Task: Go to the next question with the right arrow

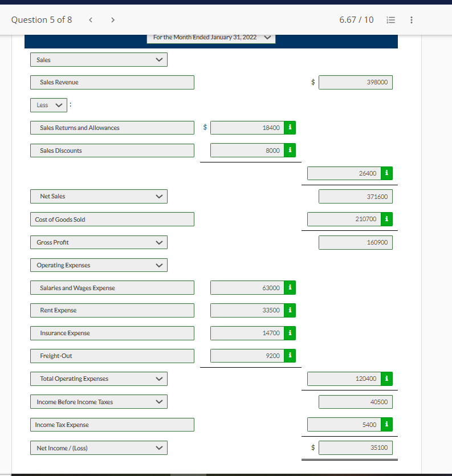Action: click(x=113, y=19)
